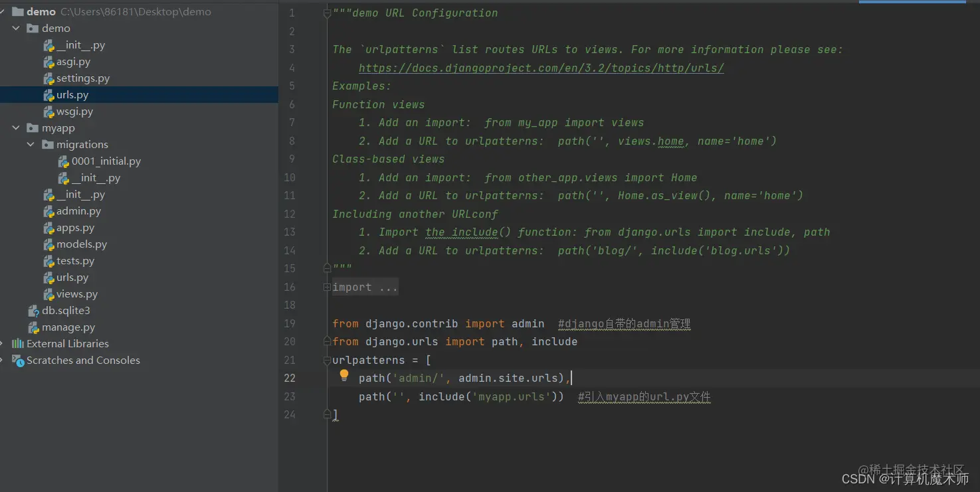Image resolution: width=980 pixels, height=492 pixels.
Task: Fold the urlpatterns list at line 21
Action: point(327,361)
